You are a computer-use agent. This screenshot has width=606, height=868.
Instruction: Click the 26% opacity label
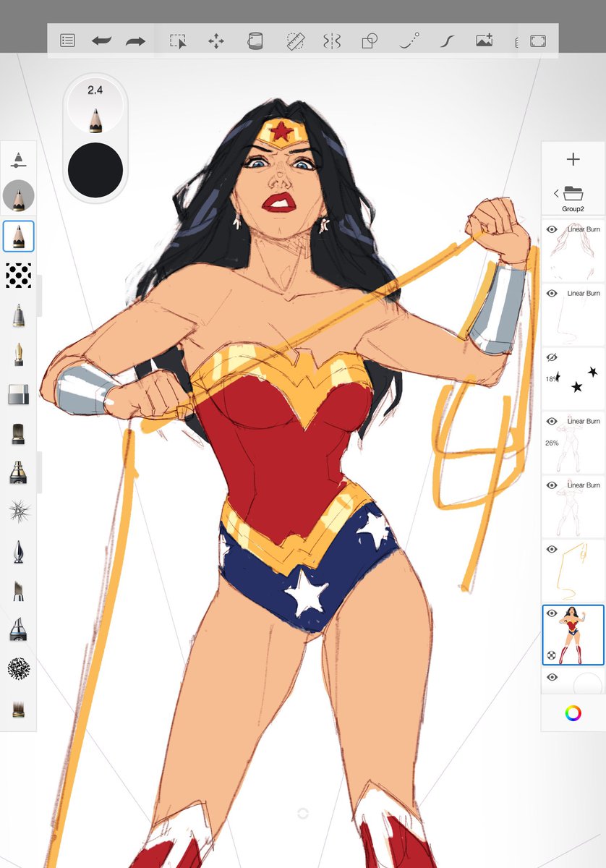point(552,443)
